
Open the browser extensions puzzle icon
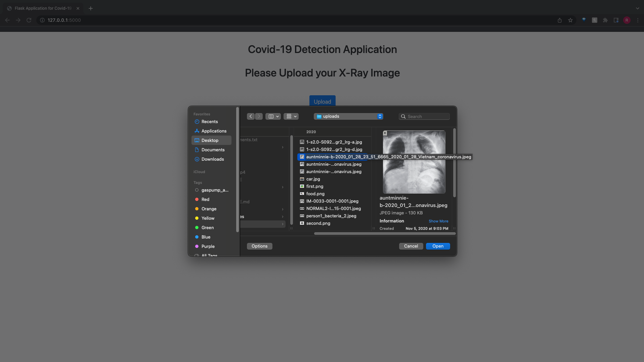tap(605, 20)
